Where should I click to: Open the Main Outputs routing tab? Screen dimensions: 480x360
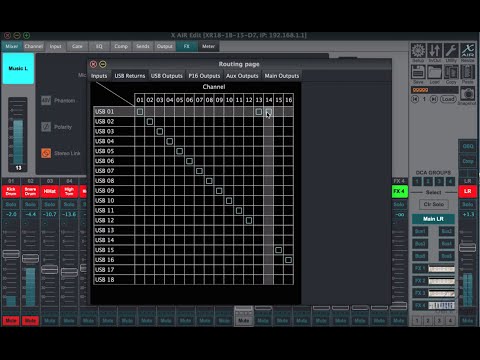click(282, 76)
